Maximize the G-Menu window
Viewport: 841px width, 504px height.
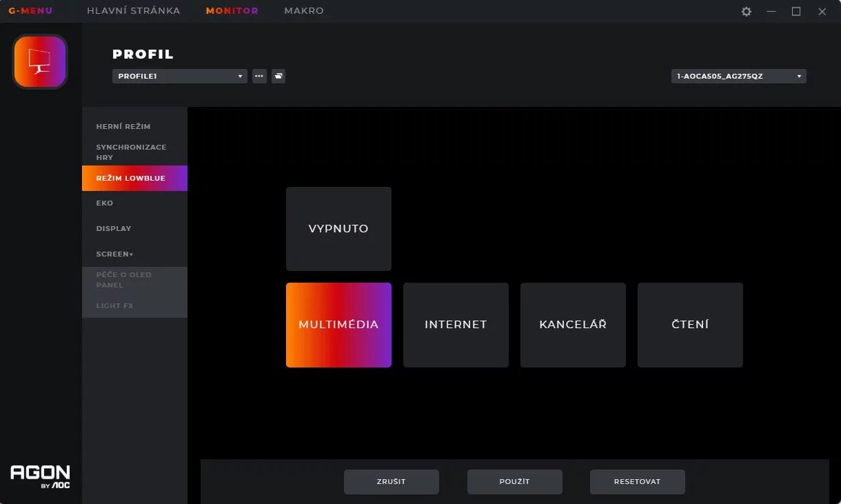[796, 12]
